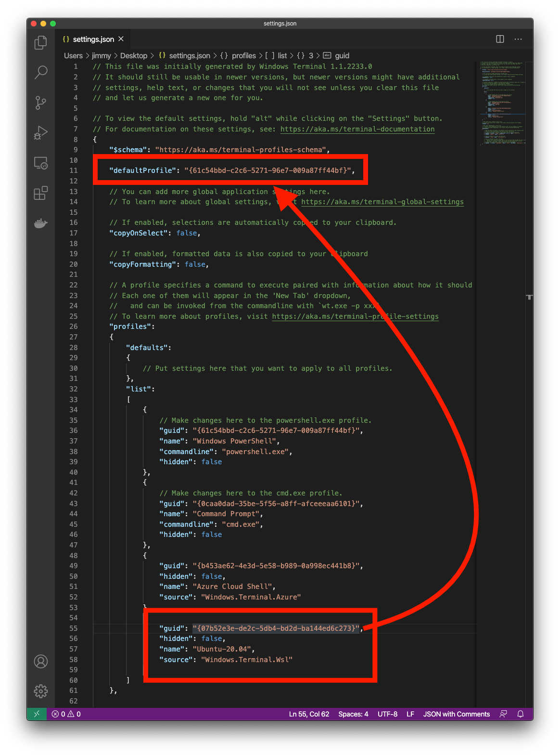Open the terminal-documentation link
Image resolution: width=560 pixels, height=756 pixels.
[357, 129]
